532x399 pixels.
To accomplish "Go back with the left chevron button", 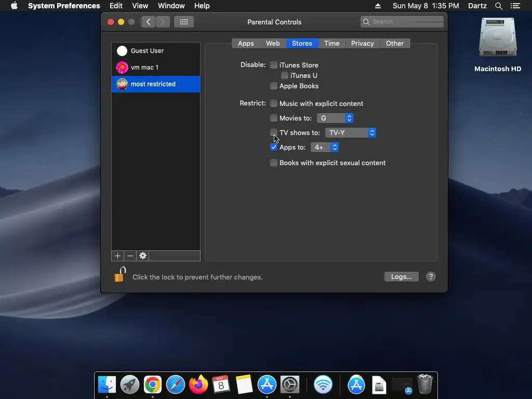I will point(148,22).
